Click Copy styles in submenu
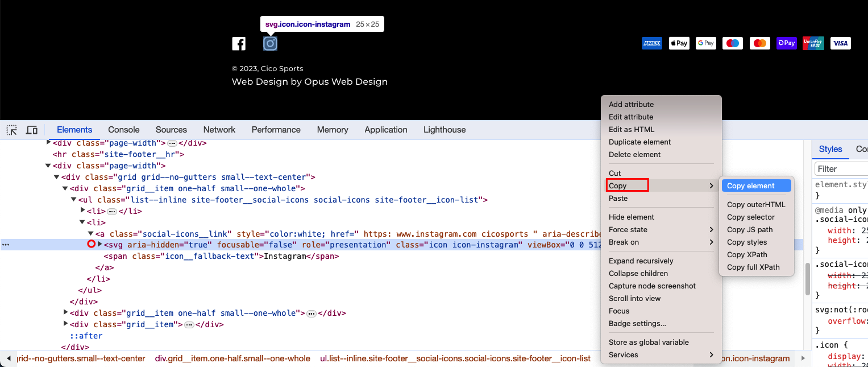 pyautogui.click(x=756, y=242)
